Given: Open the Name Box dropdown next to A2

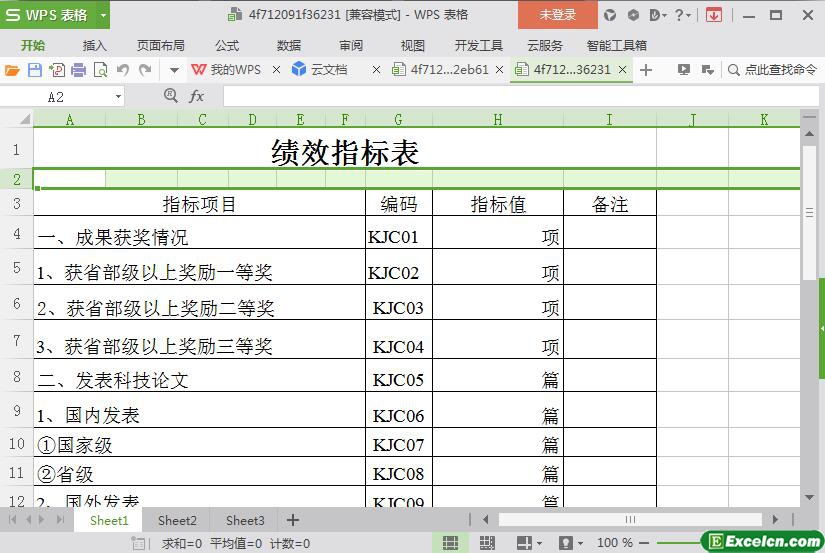Looking at the screenshot, I should tap(118, 97).
